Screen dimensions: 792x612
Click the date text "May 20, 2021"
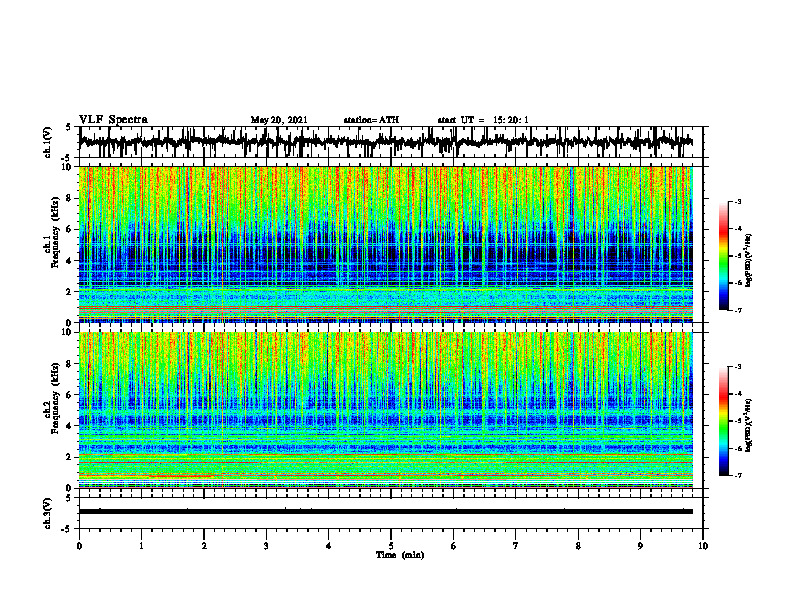point(279,120)
